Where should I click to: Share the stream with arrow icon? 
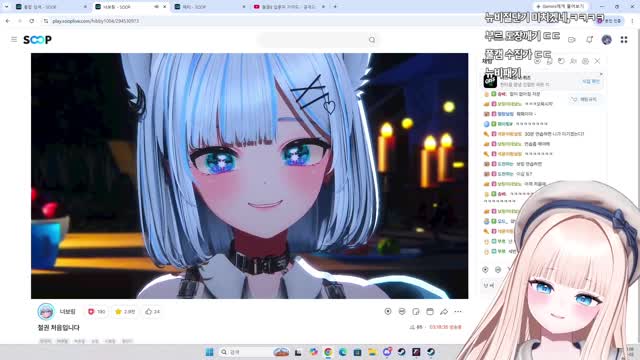[x=444, y=311]
